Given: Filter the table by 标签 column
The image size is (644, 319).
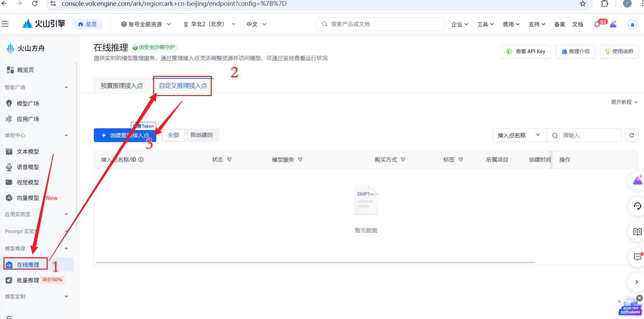Looking at the screenshot, I should click(x=461, y=159).
